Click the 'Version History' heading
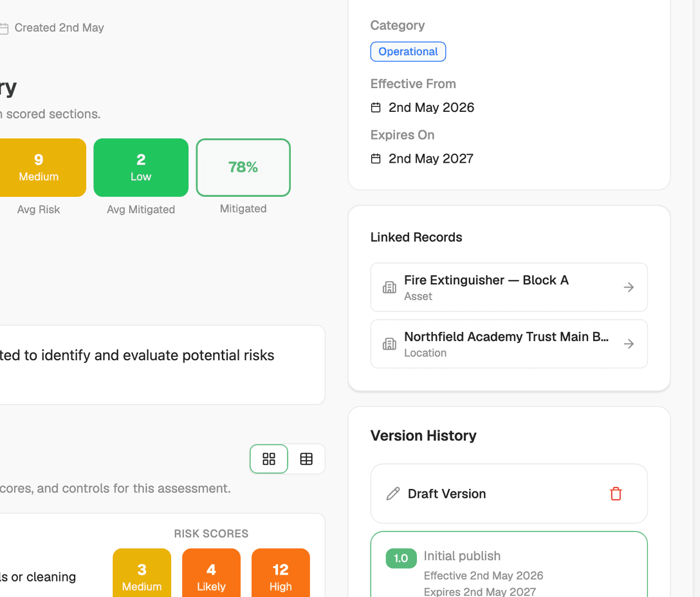 (x=423, y=436)
